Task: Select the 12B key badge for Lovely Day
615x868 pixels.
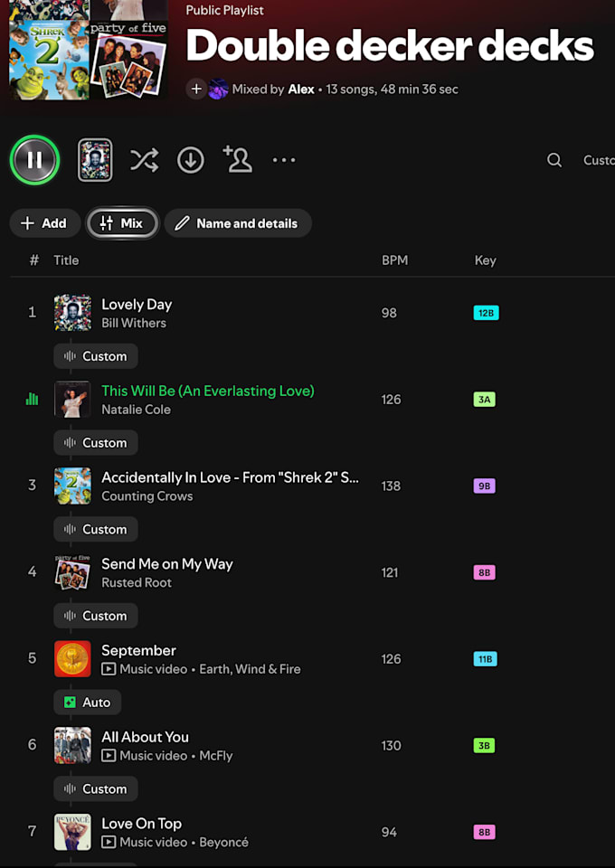Action: (x=486, y=313)
